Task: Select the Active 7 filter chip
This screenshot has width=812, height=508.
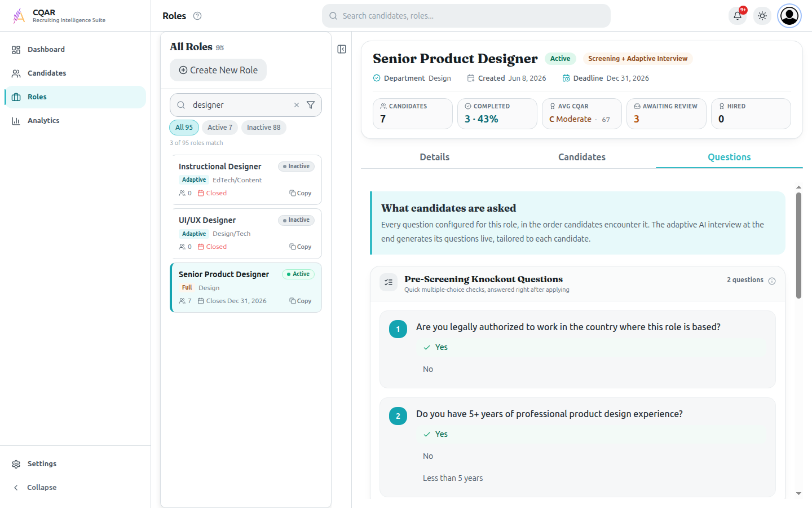Action: (x=220, y=128)
